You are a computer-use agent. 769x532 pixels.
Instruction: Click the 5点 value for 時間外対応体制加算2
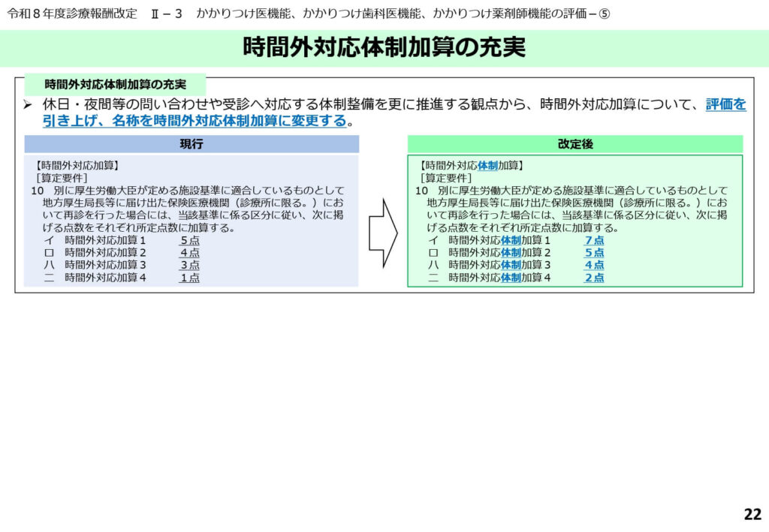tap(594, 253)
